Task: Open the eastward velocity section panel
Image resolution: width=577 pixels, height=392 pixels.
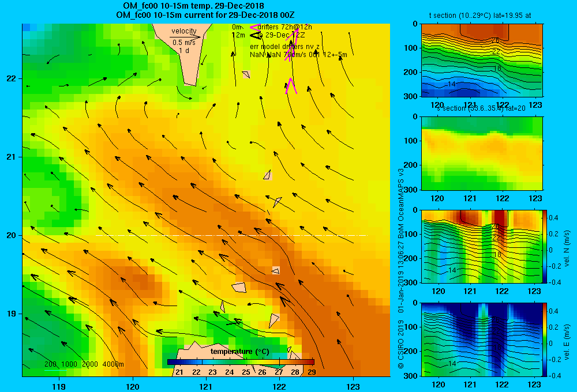Action: pos(482,340)
